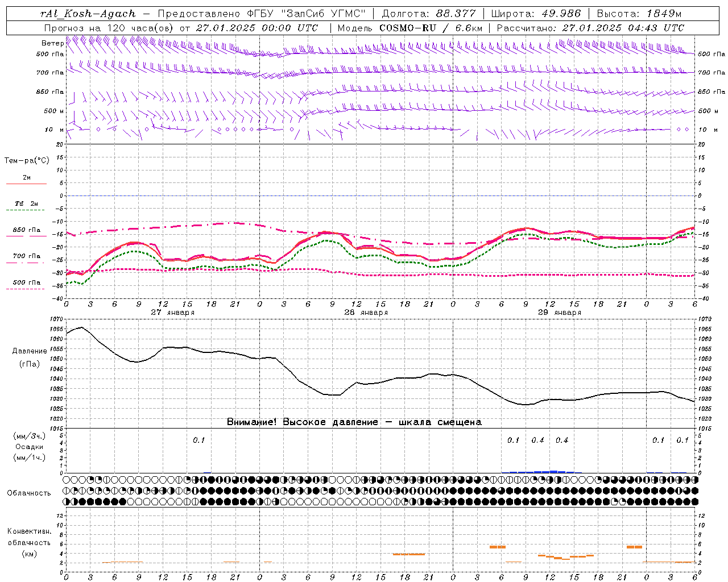Click the Высота: 1849м header field
The width and height of the screenshot is (728, 582).
(639, 14)
